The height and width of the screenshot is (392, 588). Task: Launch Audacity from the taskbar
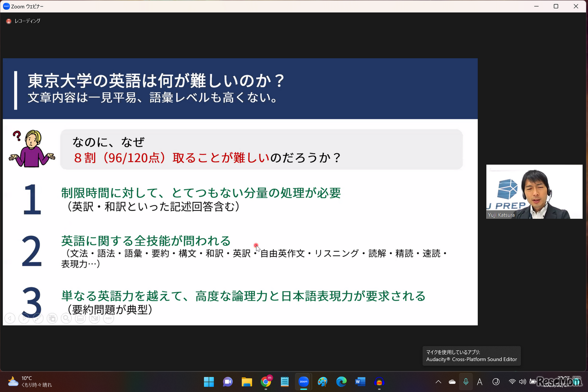[379, 382]
